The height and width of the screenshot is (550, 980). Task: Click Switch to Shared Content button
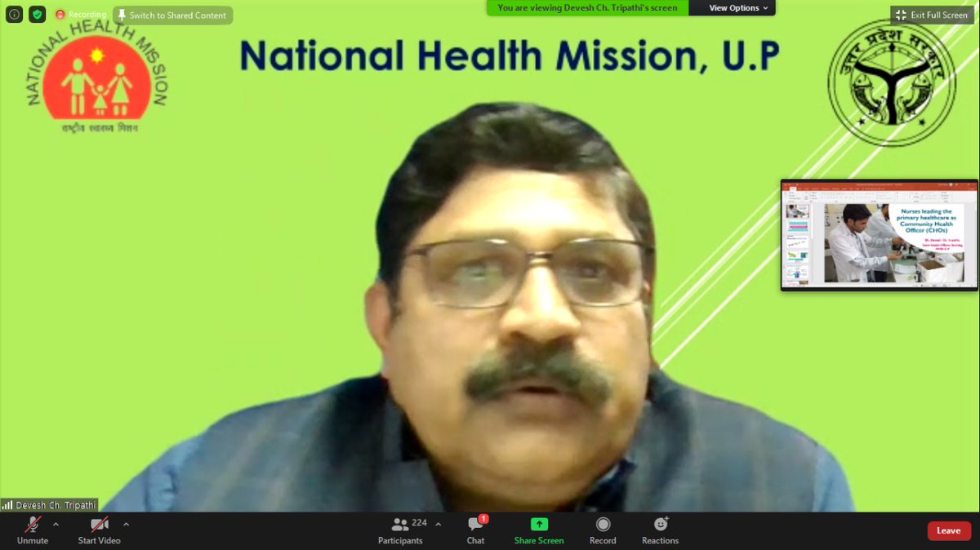pyautogui.click(x=172, y=16)
